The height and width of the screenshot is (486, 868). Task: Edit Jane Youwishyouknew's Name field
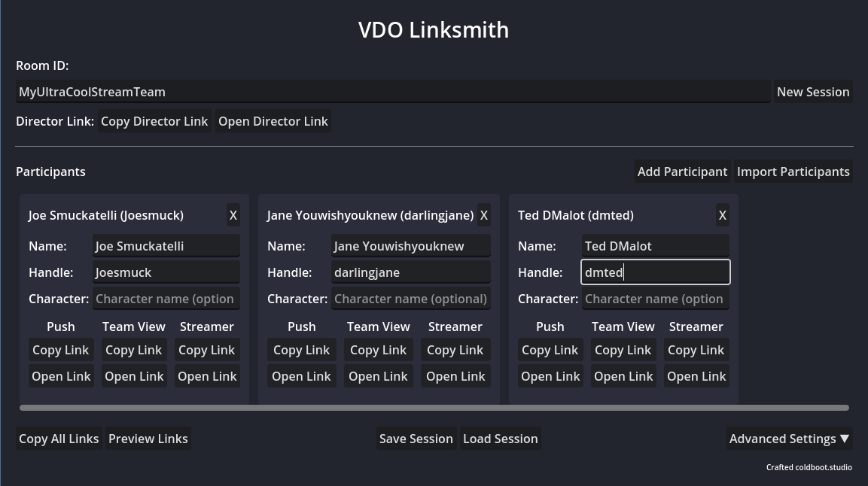(x=411, y=246)
